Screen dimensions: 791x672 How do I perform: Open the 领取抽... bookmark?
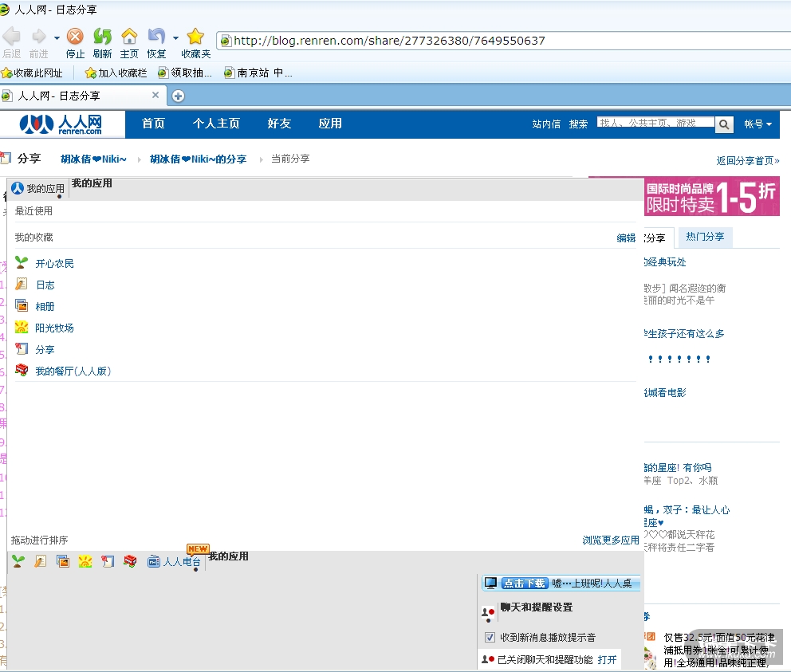[185, 73]
